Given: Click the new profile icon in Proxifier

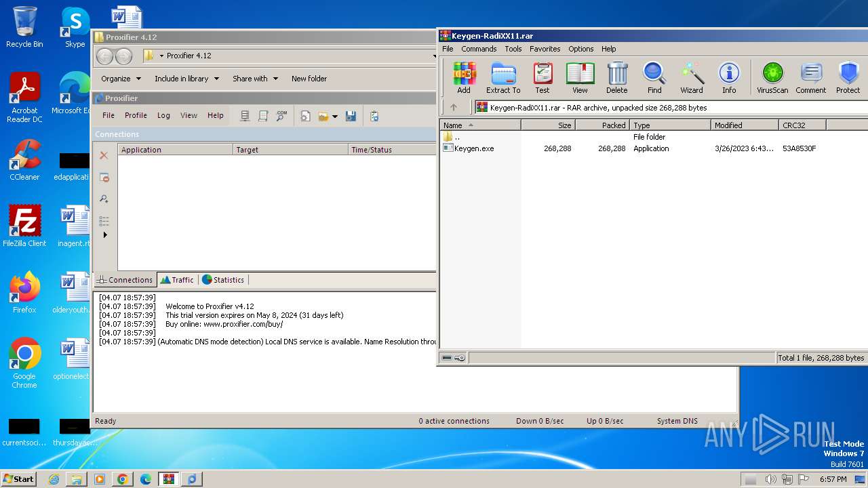Looking at the screenshot, I should (x=306, y=116).
